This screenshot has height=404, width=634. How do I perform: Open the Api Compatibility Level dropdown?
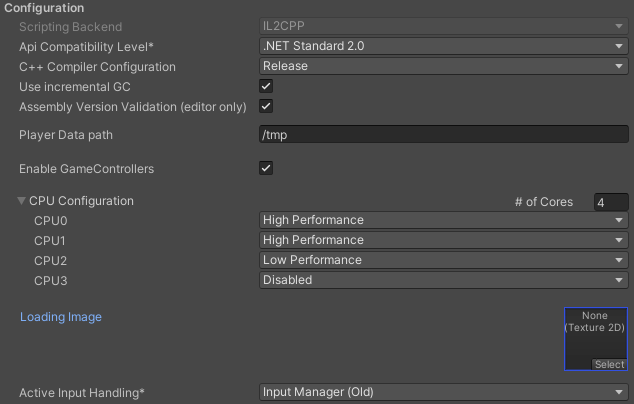tap(443, 46)
